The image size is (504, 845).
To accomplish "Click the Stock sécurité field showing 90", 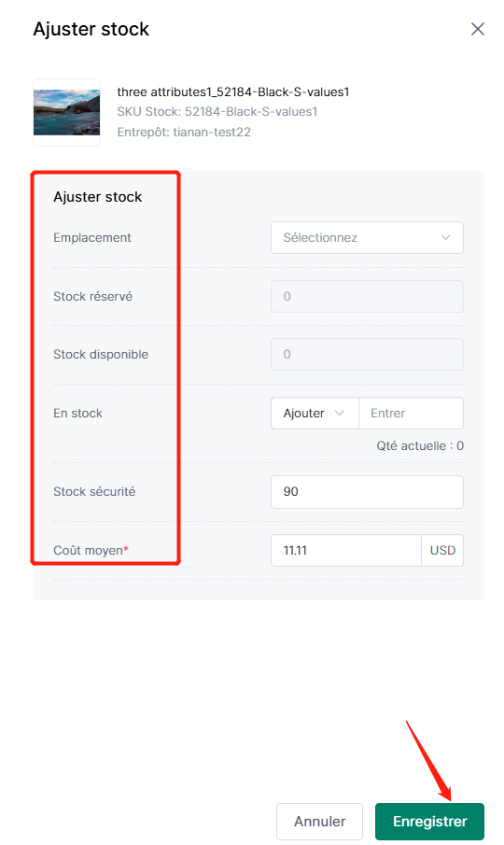I will pyautogui.click(x=367, y=491).
